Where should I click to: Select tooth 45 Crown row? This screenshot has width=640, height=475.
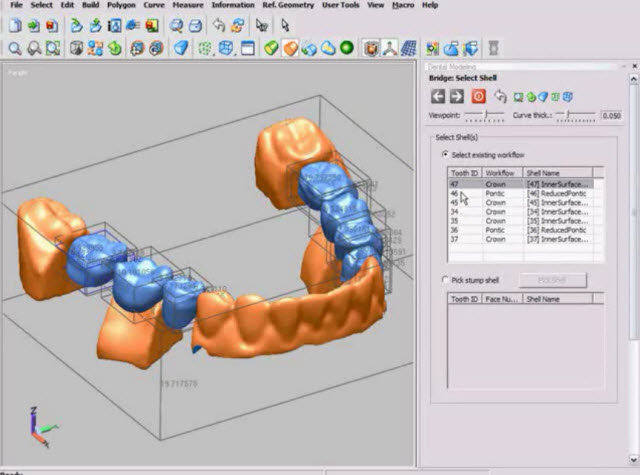521,202
